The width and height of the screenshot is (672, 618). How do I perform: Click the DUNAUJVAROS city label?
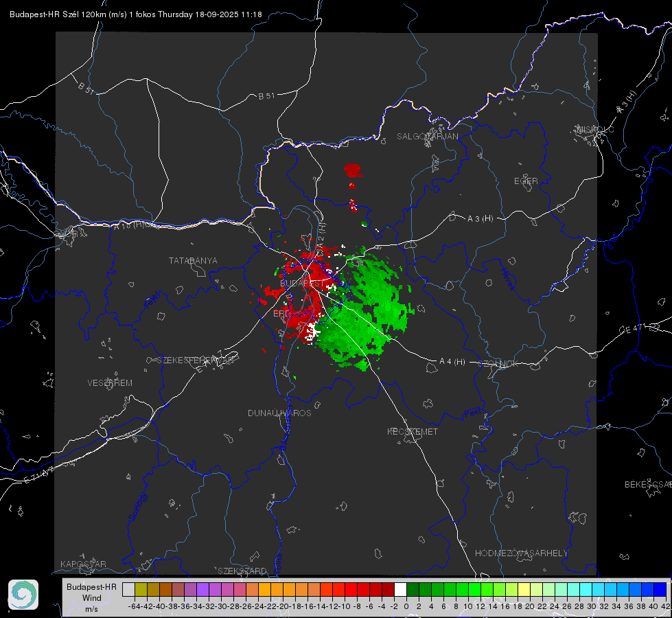click(279, 413)
